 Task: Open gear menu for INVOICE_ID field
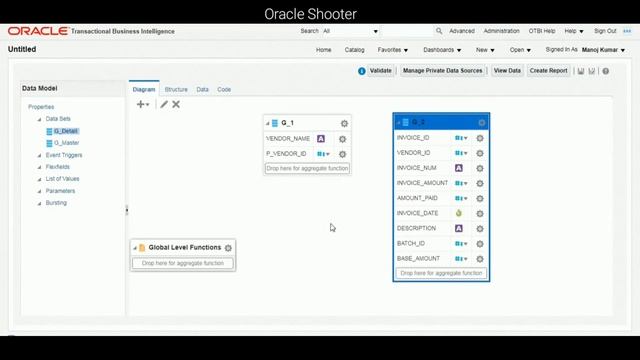(480, 138)
